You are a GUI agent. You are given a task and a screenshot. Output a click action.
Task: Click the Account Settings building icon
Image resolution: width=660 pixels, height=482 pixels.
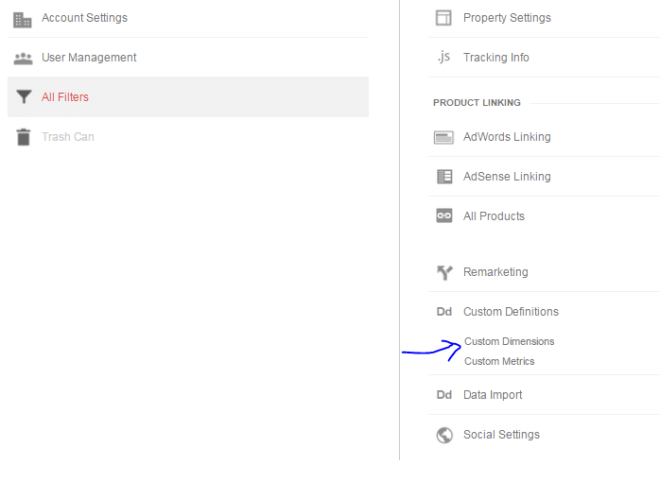pyautogui.click(x=22, y=19)
